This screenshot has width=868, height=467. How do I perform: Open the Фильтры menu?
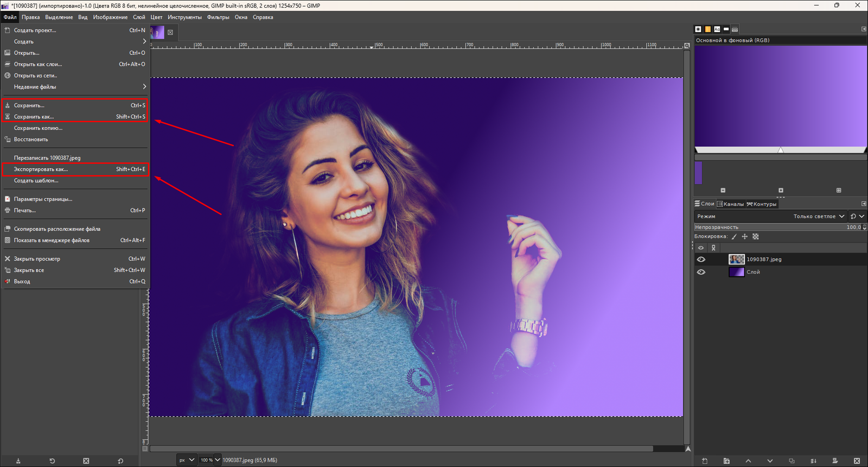218,17
